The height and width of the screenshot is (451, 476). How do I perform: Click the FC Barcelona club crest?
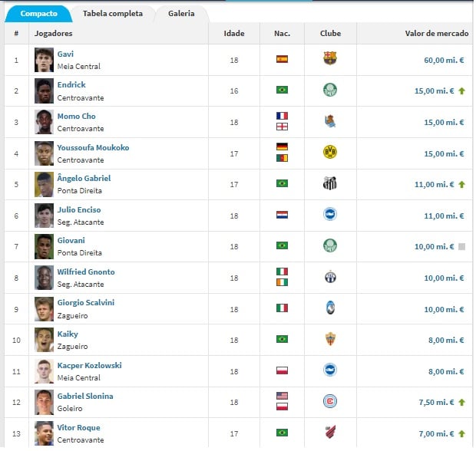[x=330, y=58]
